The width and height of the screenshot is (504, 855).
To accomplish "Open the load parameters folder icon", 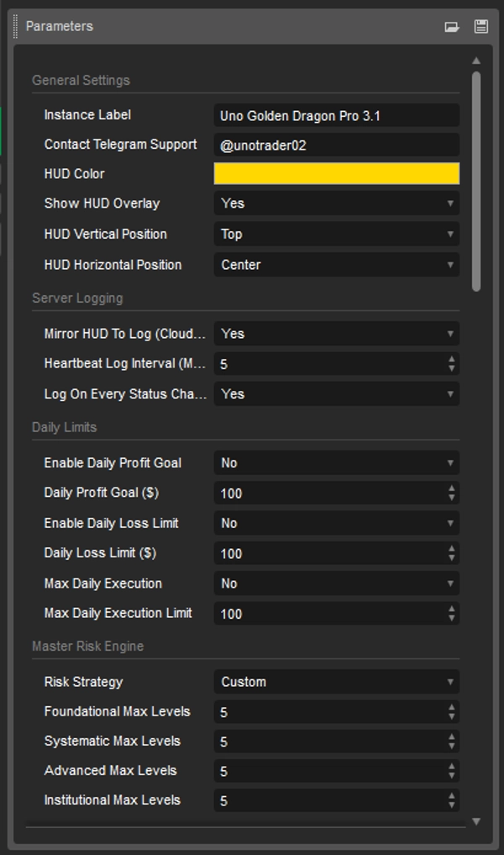I will (452, 27).
